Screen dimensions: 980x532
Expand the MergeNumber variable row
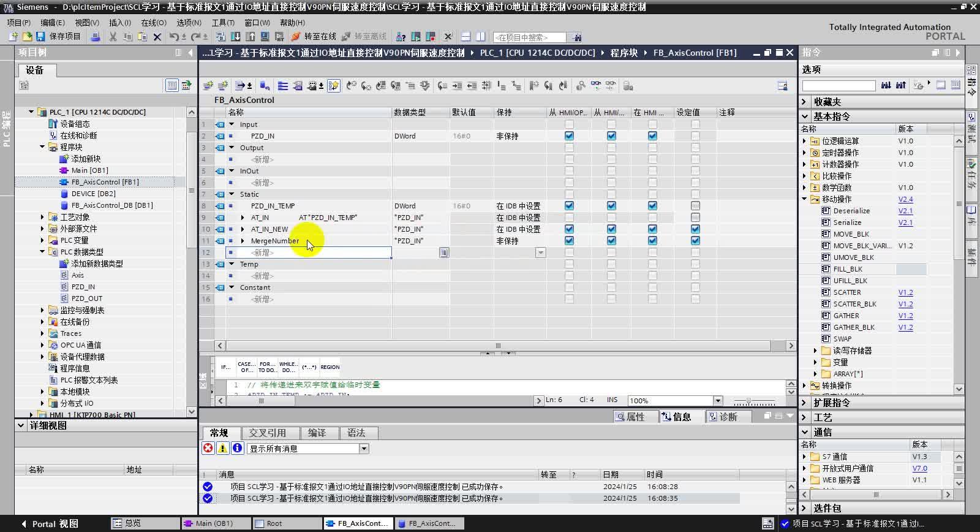click(243, 241)
